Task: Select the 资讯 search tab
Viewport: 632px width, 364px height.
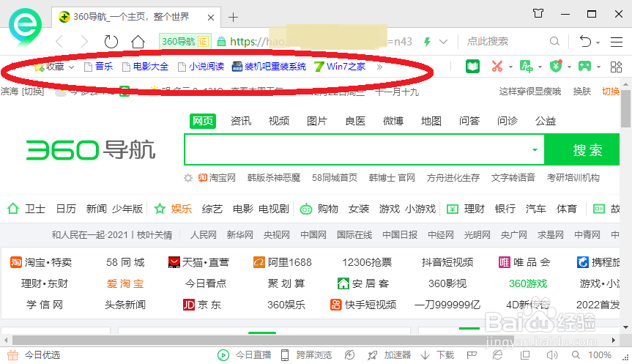Action: pyautogui.click(x=241, y=121)
